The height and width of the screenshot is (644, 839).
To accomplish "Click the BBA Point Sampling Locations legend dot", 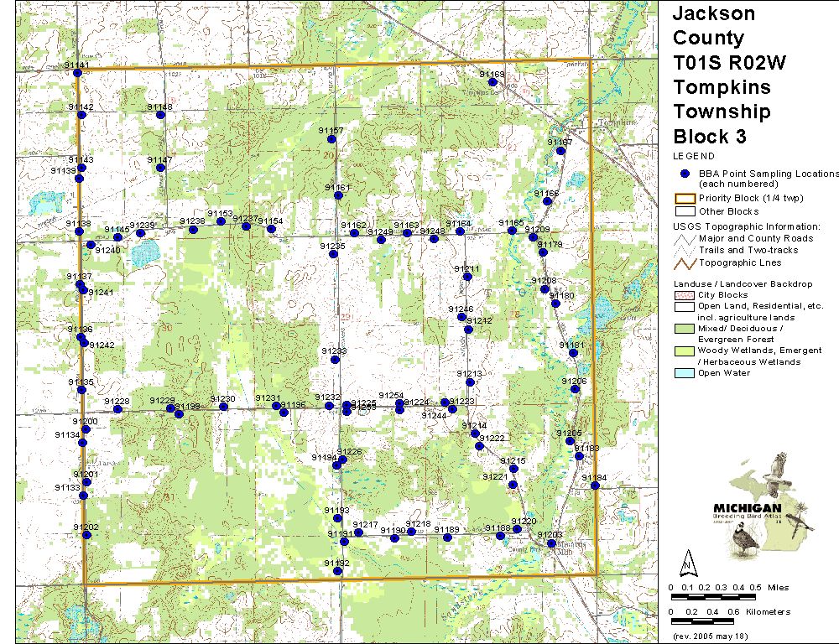I will pos(685,174).
